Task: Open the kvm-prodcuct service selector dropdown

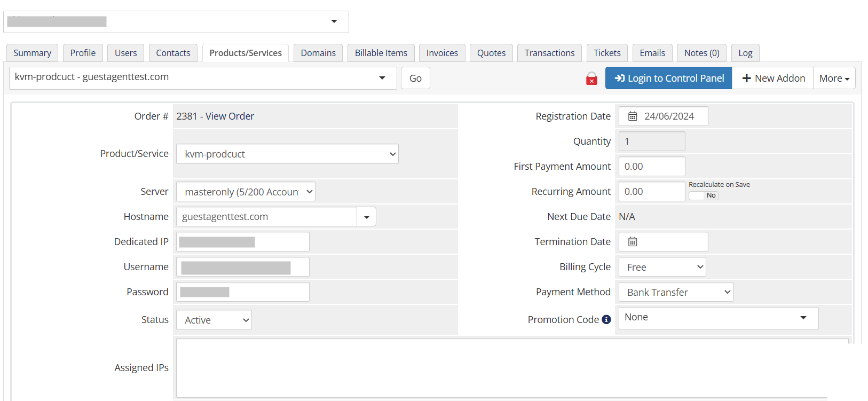Action: tap(203, 78)
